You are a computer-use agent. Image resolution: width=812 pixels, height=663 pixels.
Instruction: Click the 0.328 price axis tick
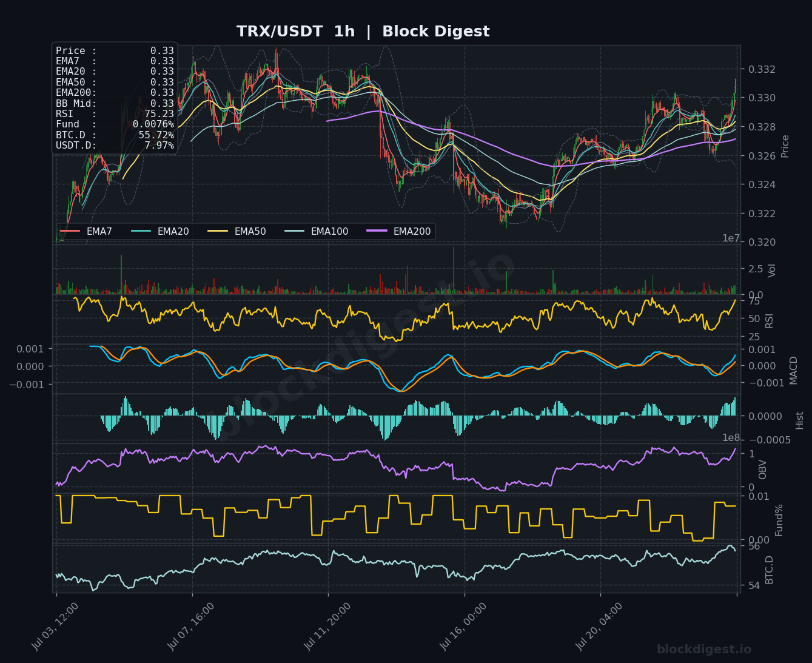point(762,127)
